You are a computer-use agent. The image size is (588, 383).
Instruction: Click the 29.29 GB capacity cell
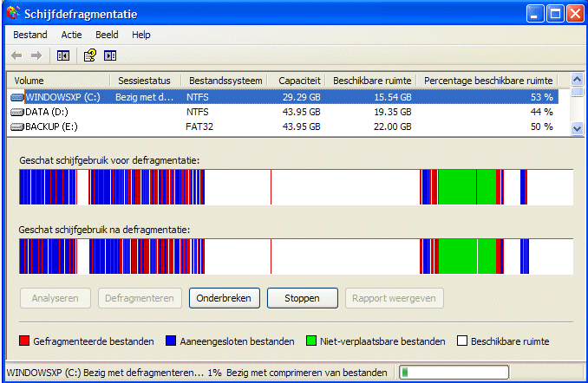(302, 97)
